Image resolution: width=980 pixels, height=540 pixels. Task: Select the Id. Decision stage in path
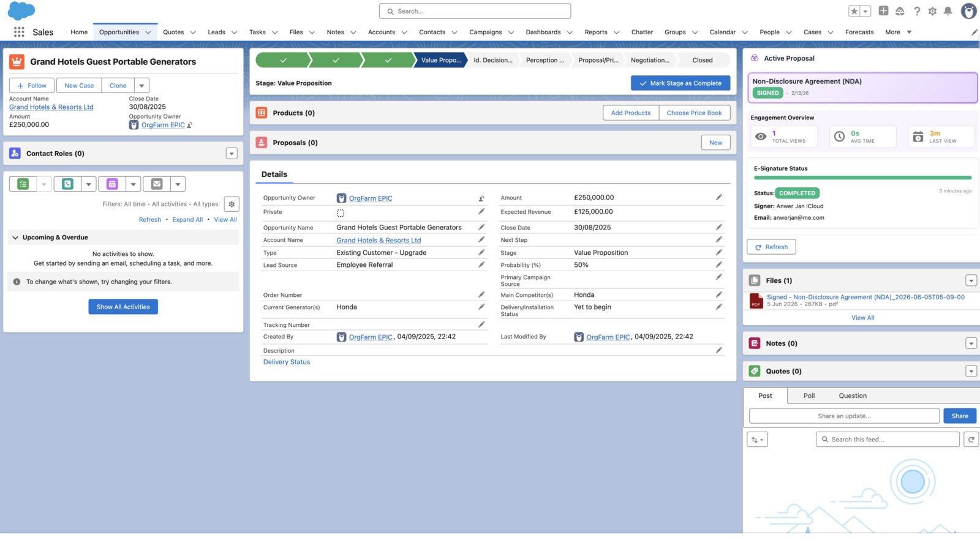pyautogui.click(x=493, y=60)
